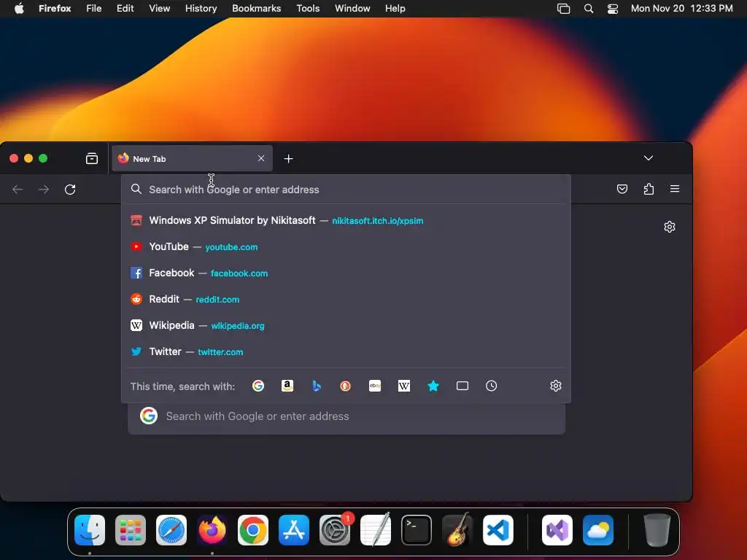Open the File menu
Image resolution: width=747 pixels, height=560 pixels.
click(x=94, y=9)
